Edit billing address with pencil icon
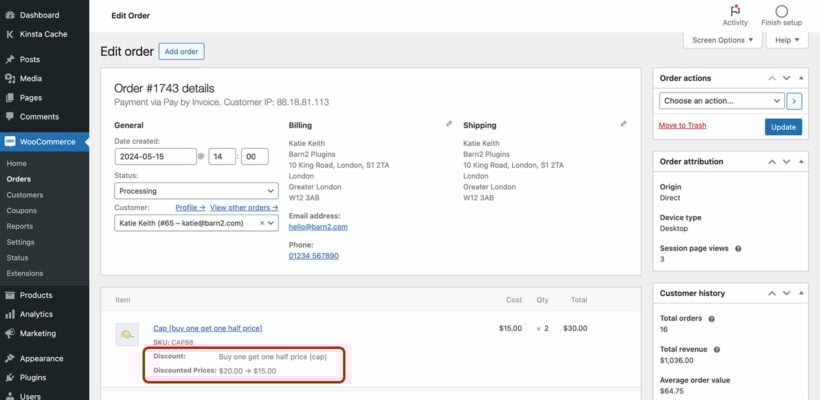Viewport: 820px width, 400px height. point(449,124)
